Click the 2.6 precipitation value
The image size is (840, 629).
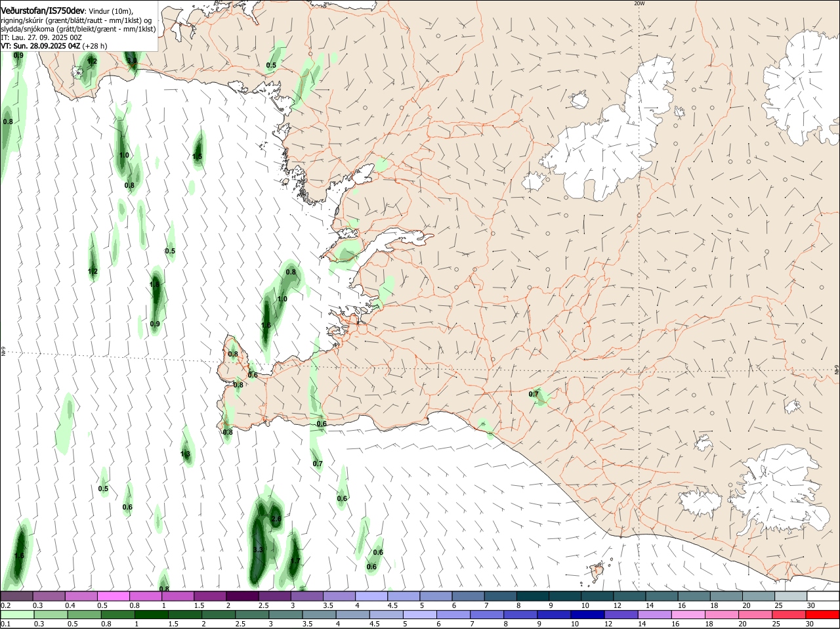tap(276, 519)
